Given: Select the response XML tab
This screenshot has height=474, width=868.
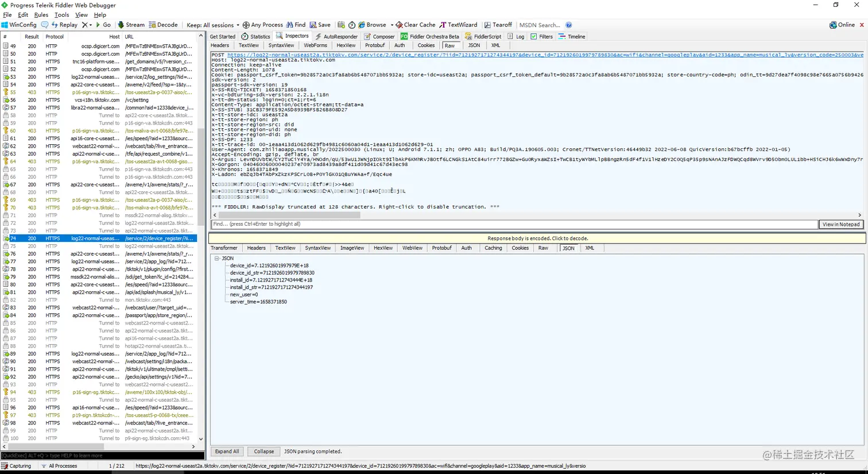Looking at the screenshot, I should tap(590, 248).
